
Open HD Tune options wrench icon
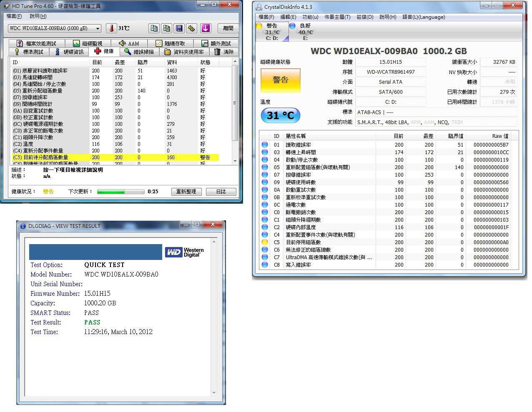[x=191, y=28]
